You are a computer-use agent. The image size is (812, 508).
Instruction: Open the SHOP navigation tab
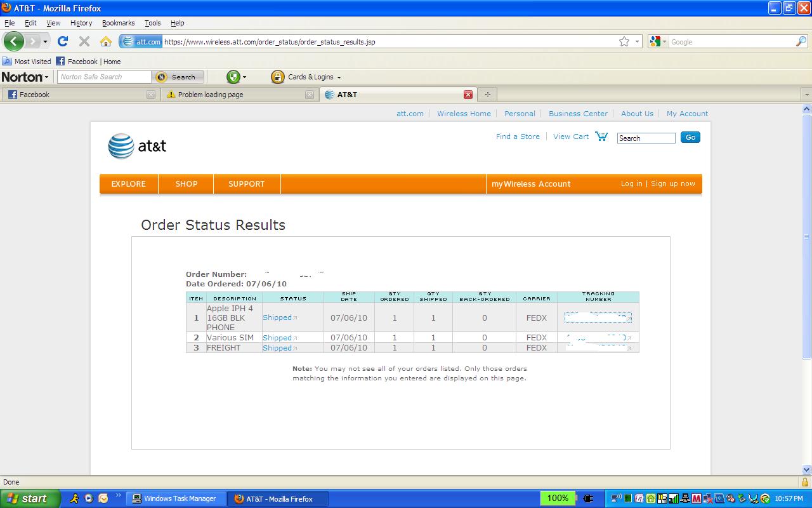187,184
